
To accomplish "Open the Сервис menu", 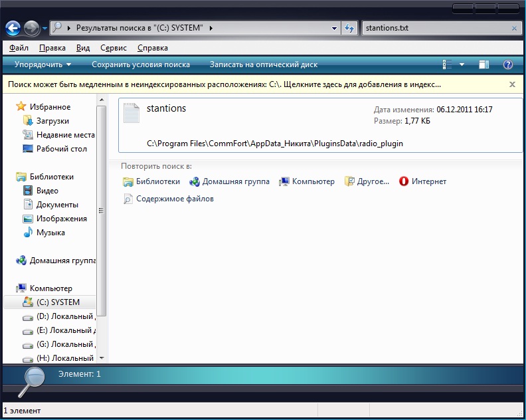I will coord(114,48).
